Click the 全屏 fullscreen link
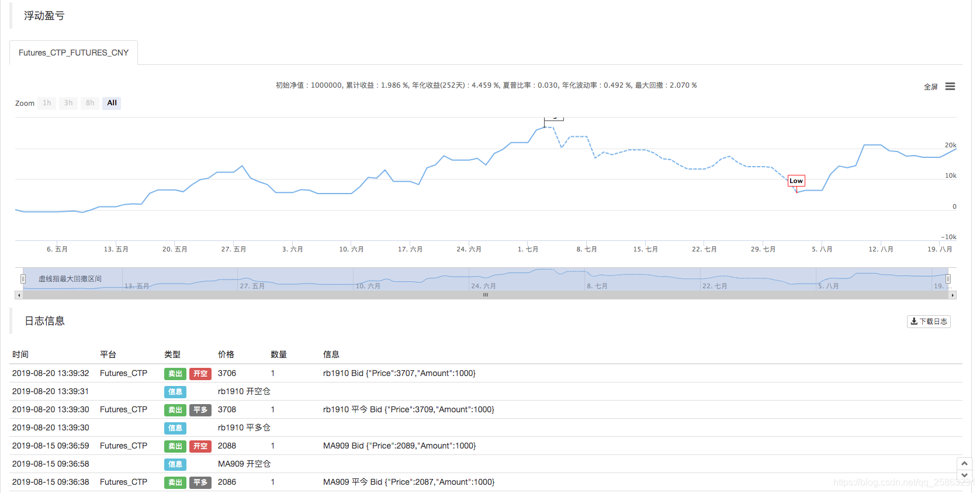This screenshot has height=493, width=980. click(x=930, y=87)
